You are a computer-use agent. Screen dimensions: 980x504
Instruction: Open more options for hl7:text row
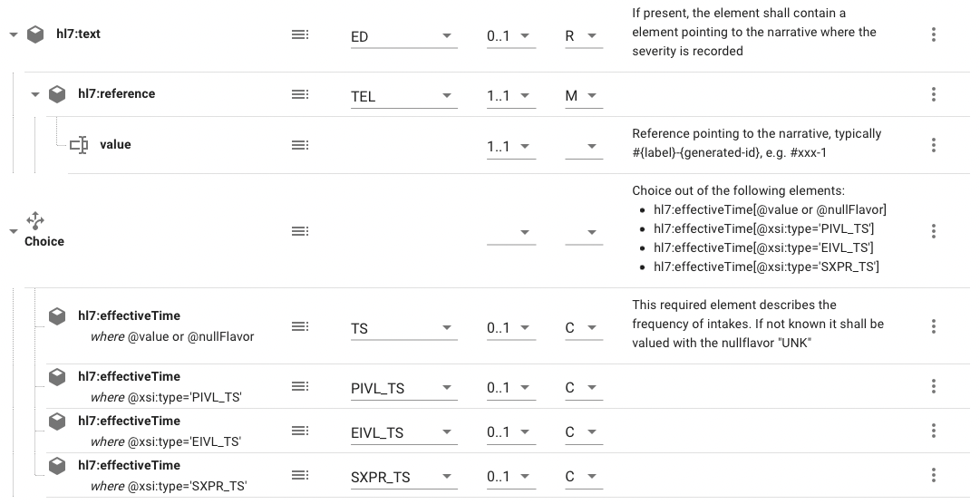pyautogui.click(x=933, y=34)
